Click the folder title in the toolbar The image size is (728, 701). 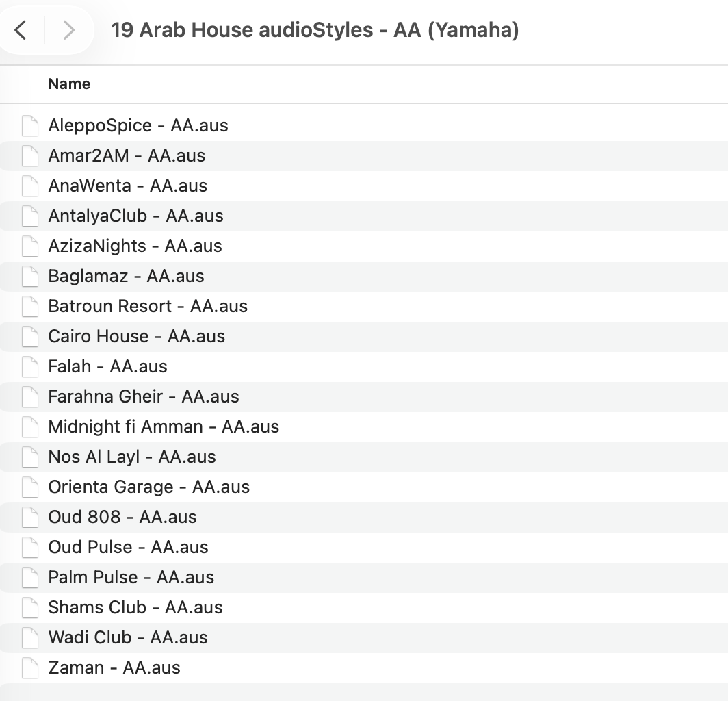pos(315,30)
